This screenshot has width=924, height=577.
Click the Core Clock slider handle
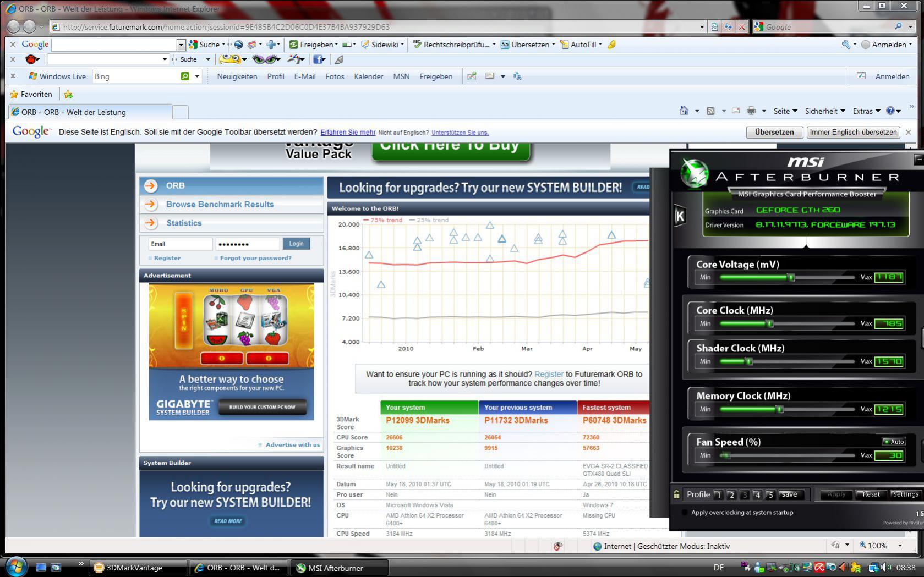[770, 323]
